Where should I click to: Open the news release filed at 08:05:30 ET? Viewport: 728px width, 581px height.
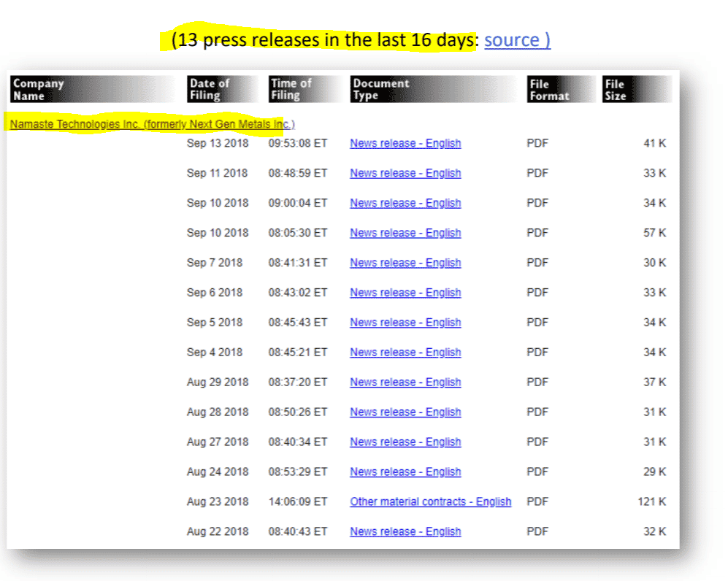coord(405,233)
